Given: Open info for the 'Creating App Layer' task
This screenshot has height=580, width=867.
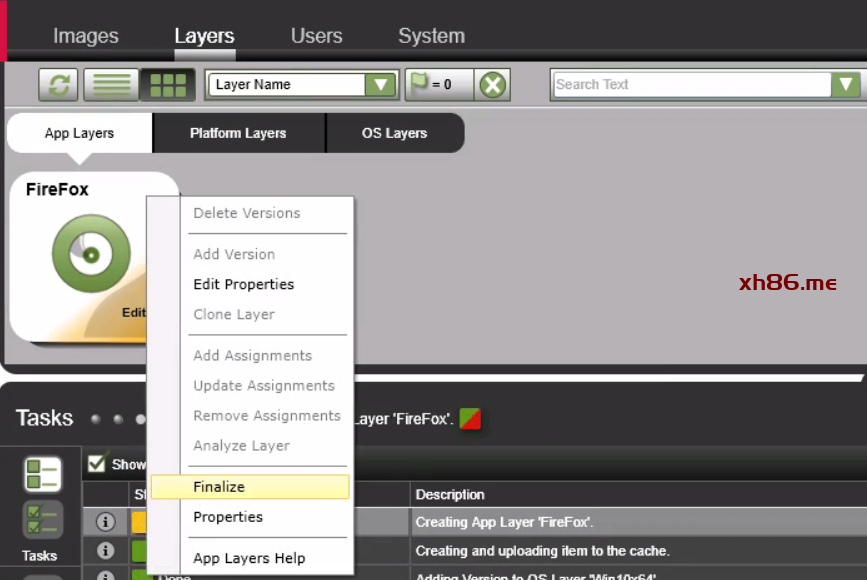Looking at the screenshot, I should (x=105, y=522).
